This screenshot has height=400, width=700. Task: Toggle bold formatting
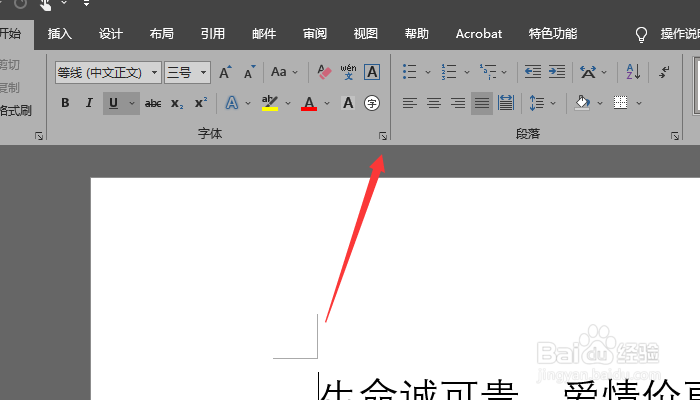[65, 103]
